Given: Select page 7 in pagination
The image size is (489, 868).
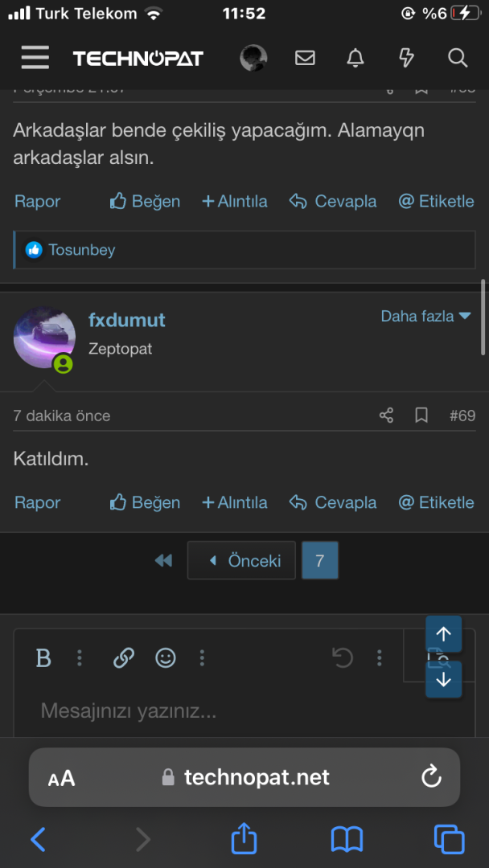Looking at the screenshot, I should click(x=319, y=561).
